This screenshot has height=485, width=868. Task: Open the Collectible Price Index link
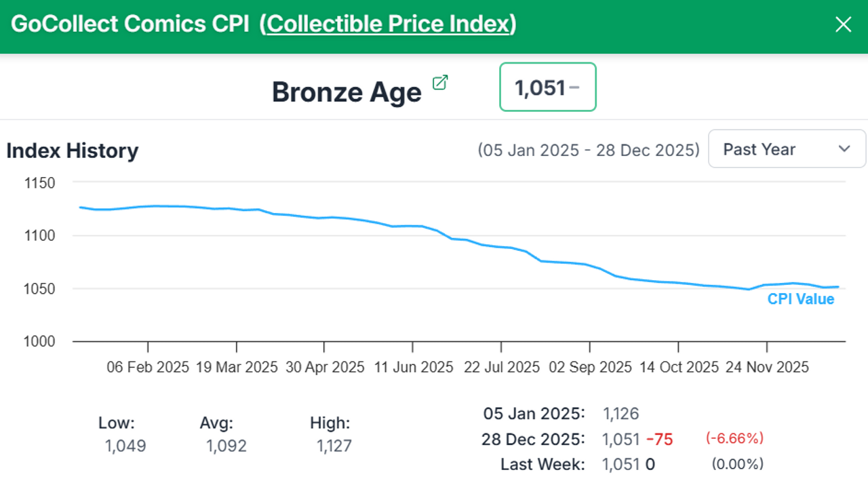pos(388,24)
